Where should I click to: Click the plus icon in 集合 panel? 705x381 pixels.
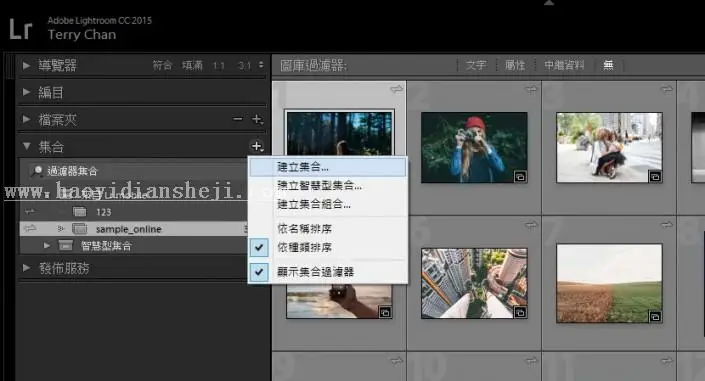pos(257,146)
